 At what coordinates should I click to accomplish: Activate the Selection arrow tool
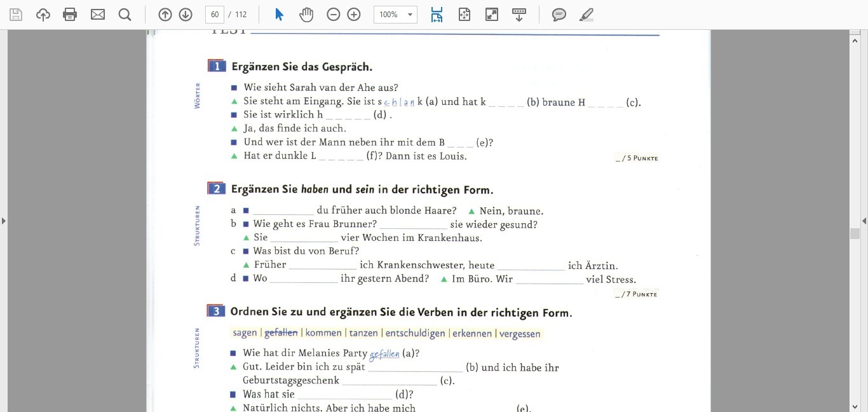coord(279,15)
